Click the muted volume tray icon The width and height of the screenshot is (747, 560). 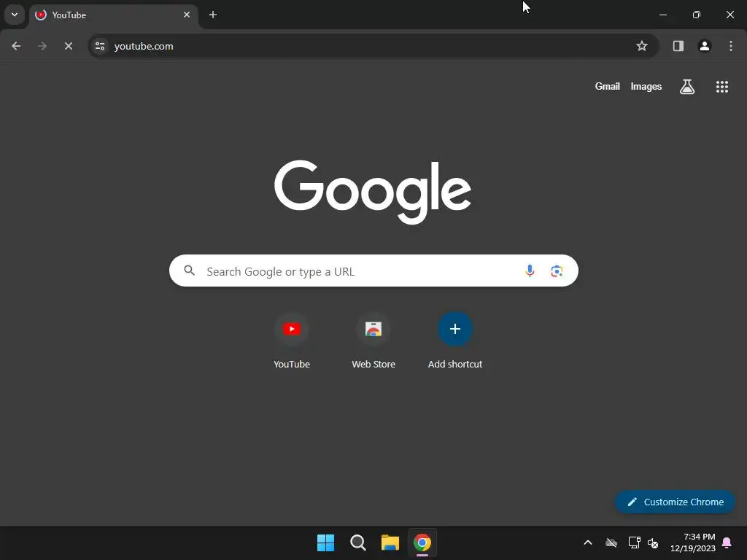tap(653, 542)
